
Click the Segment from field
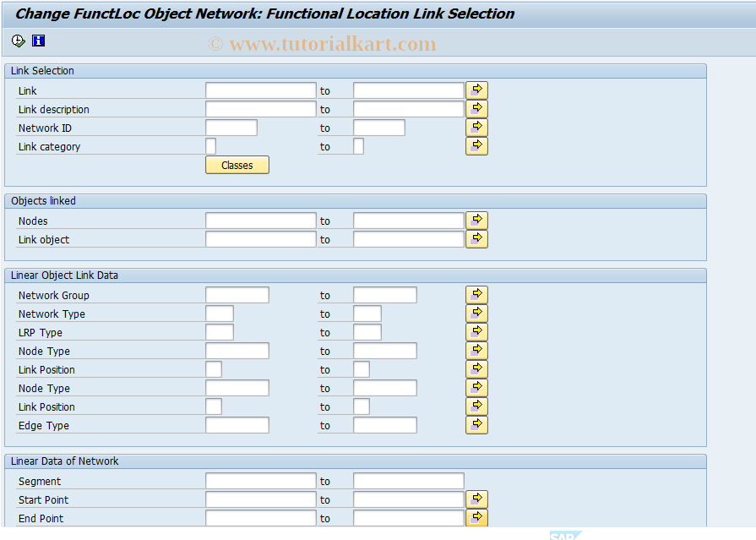261,481
